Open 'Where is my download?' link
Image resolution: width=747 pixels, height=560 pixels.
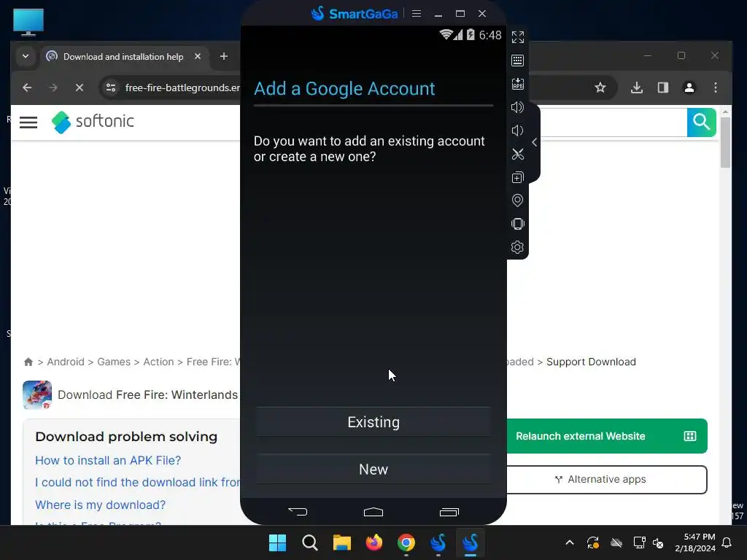[101, 505]
